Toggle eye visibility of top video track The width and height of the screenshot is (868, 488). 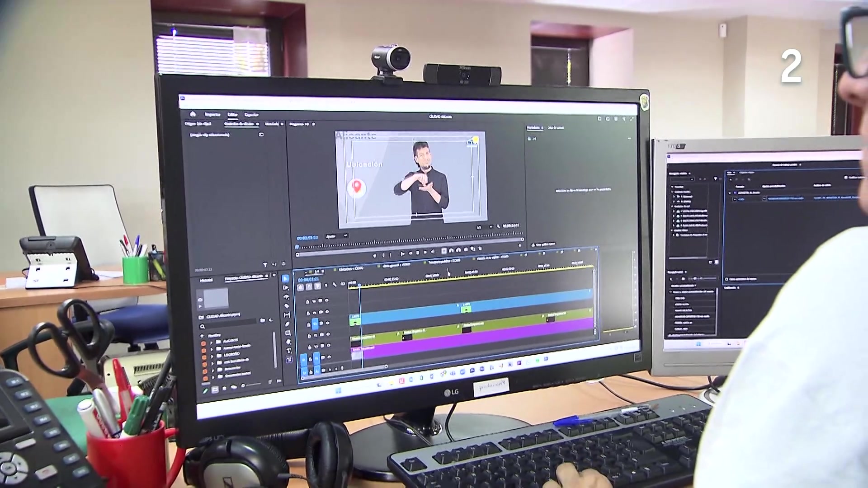pos(326,300)
